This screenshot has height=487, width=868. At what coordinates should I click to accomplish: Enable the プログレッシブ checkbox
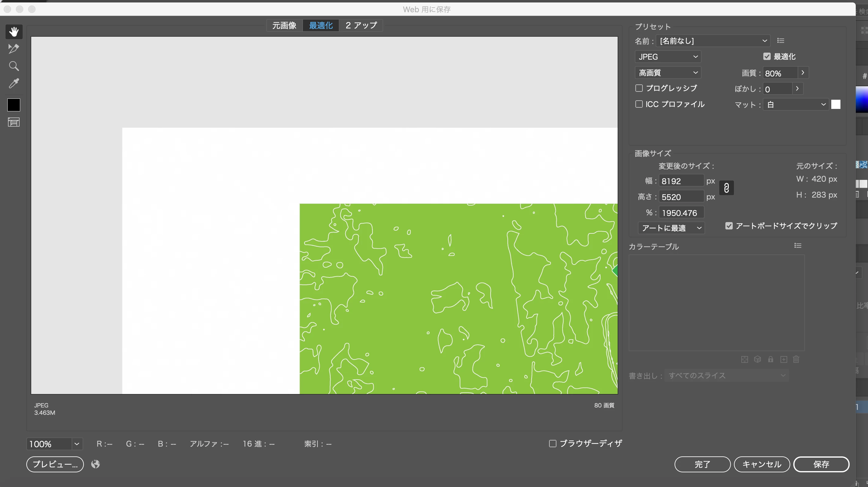(639, 88)
